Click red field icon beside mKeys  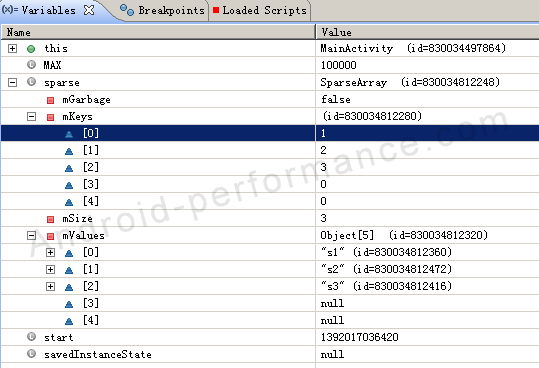(x=51, y=118)
